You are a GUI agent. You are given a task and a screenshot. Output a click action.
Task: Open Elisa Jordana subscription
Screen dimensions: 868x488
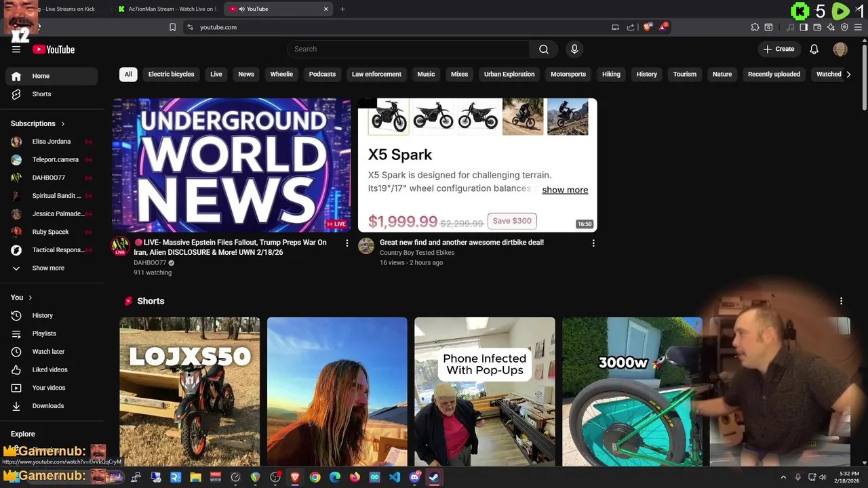pyautogui.click(x=52, y=142)
